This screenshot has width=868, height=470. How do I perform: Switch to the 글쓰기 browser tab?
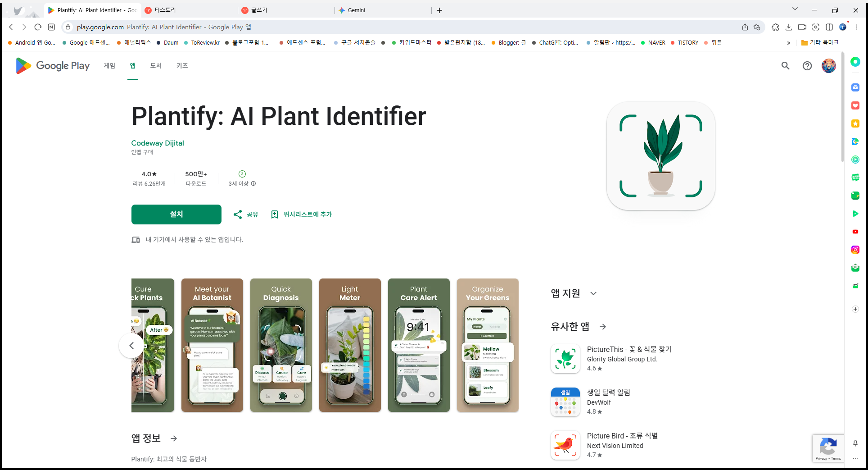pyautogui.click(x=286, y=10)
